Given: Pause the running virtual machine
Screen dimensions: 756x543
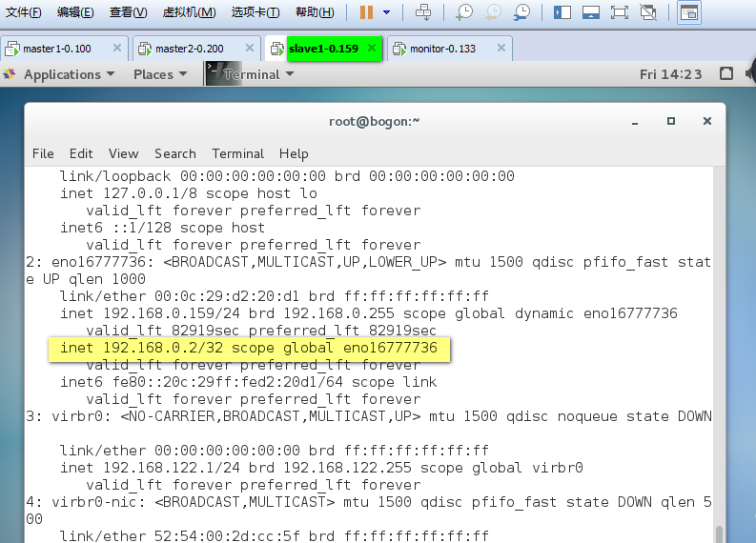Looking at the screenshot, I should [366, 12].
